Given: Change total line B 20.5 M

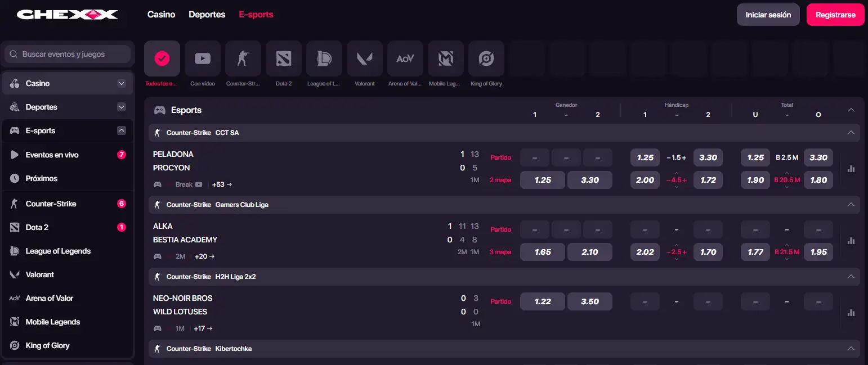Looking at the screenshot, I should (x=787, y=180).
